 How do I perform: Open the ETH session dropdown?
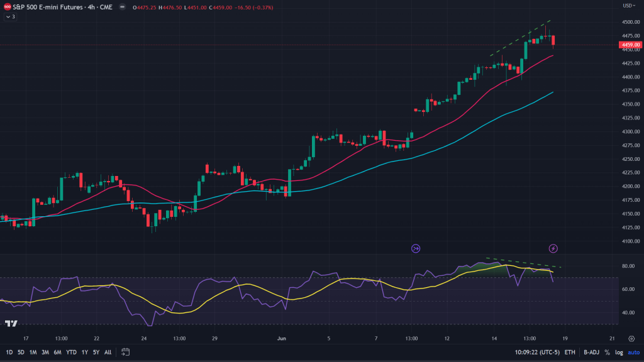[x=570, y=353]
